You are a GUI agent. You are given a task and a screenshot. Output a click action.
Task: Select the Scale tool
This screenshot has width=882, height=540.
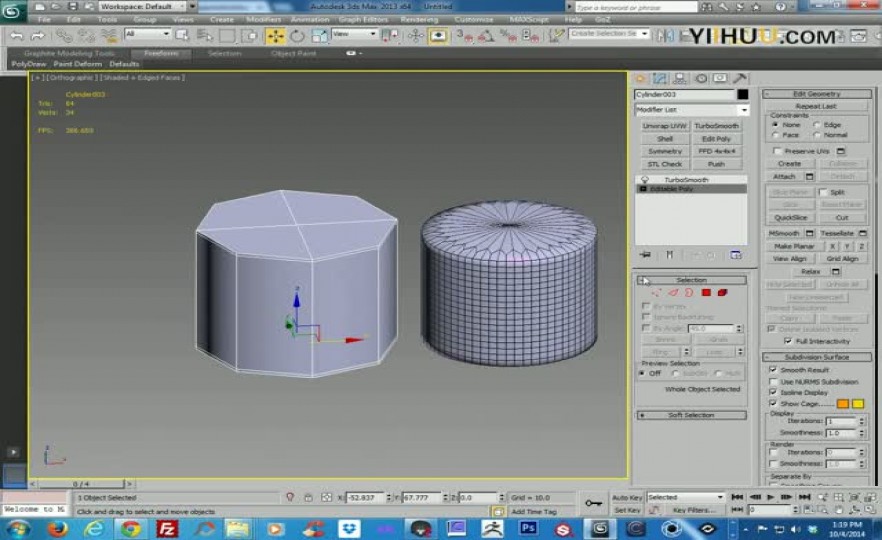(x=318, y=37)
